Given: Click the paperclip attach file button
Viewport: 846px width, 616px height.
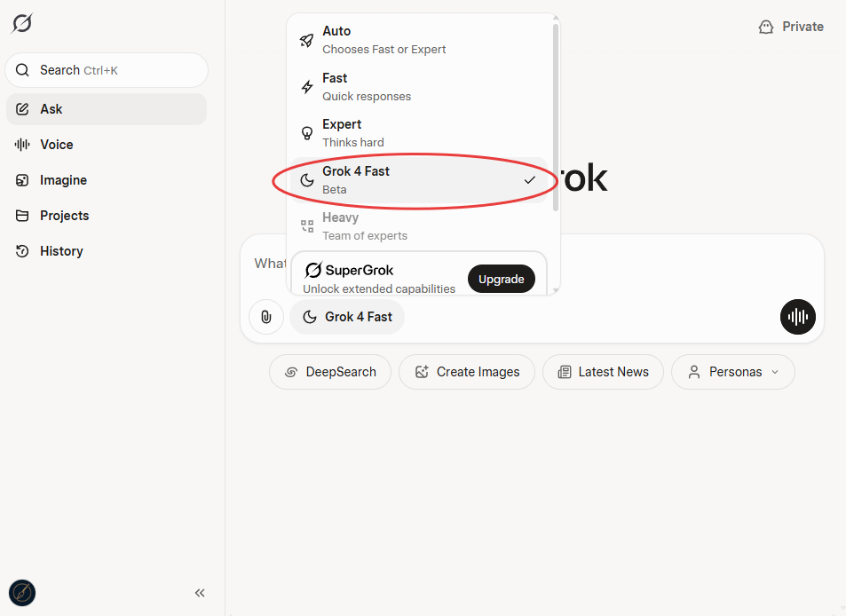Looking at the screenshot, I should [266, 317].
